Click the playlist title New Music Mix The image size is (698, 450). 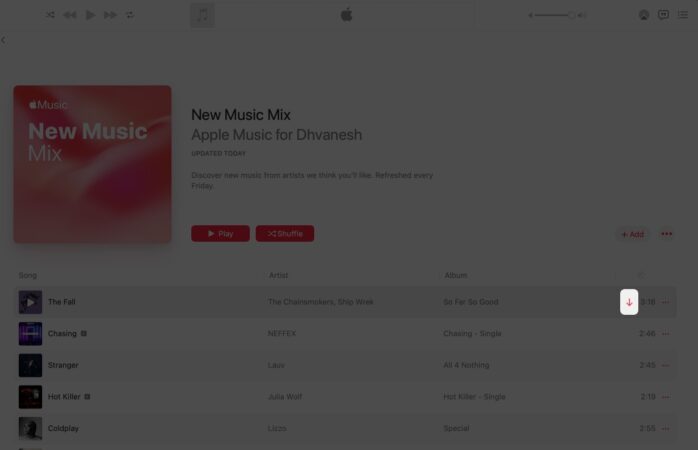click(x=241, y=115)
